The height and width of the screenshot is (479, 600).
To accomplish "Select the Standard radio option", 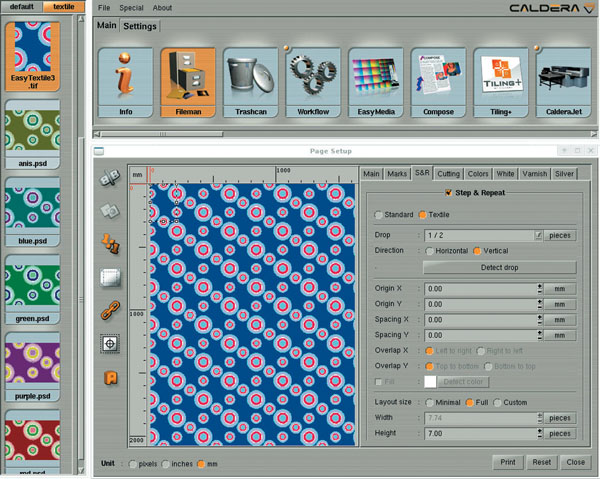I will (x=378, y=215).
